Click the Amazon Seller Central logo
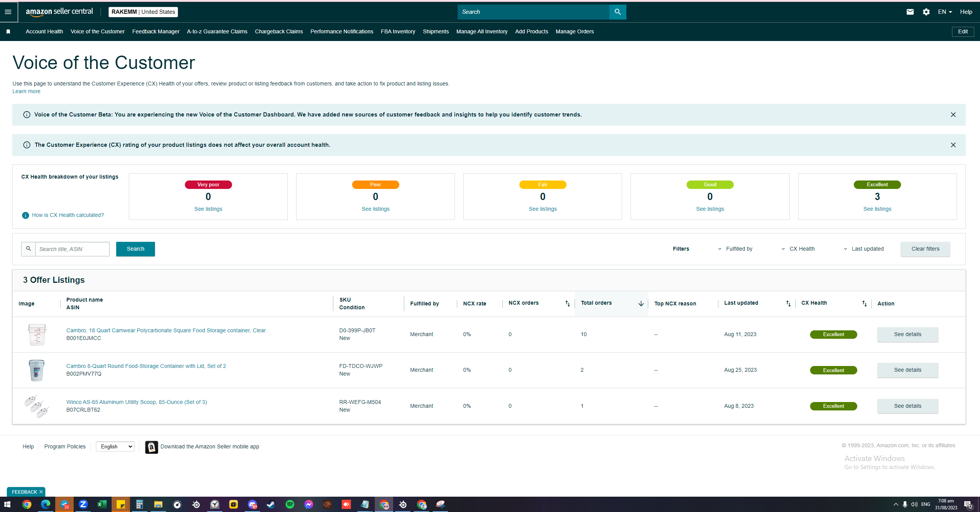This screenshot has width=980, height=512. (59, 12)
